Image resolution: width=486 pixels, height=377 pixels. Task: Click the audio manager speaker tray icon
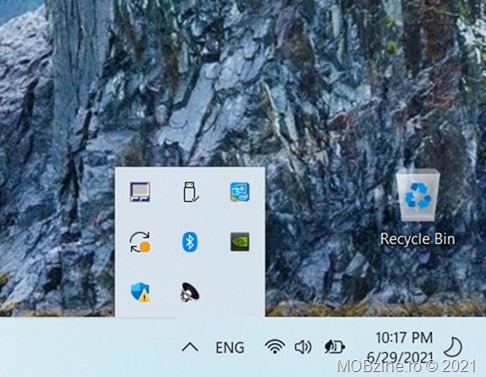click(x=189, y=292)
